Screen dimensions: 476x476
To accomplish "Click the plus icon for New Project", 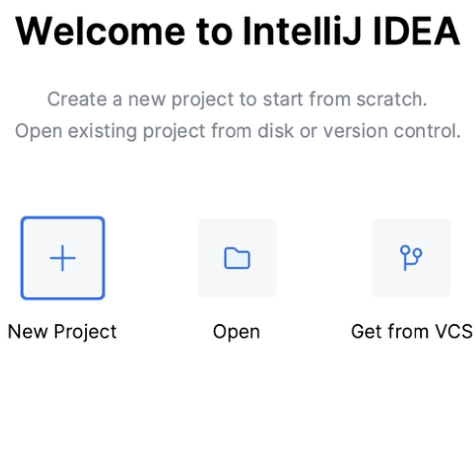I will [x=62, y=258].
